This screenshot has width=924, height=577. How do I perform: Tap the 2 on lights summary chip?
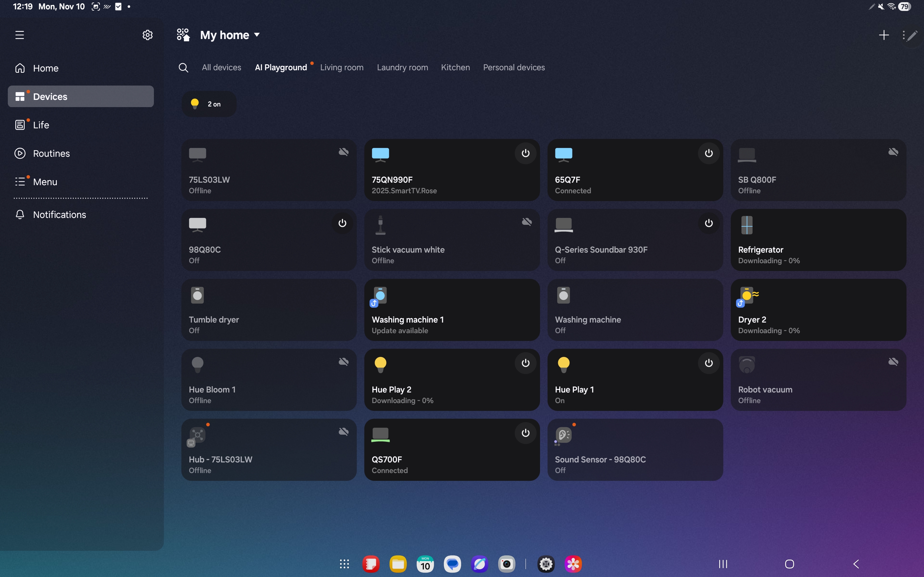(209, 104)
